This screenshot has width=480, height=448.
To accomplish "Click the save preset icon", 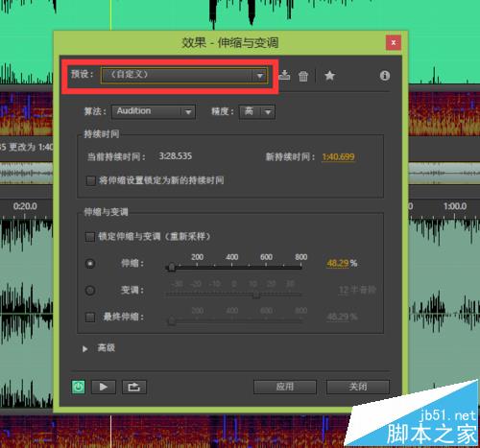I will point(284,76).
